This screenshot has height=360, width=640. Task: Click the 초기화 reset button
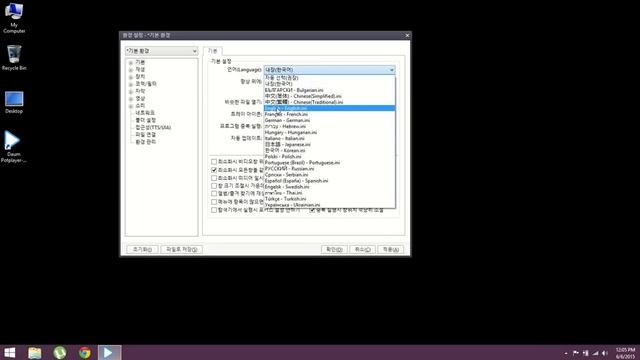(x=142, y=249)
